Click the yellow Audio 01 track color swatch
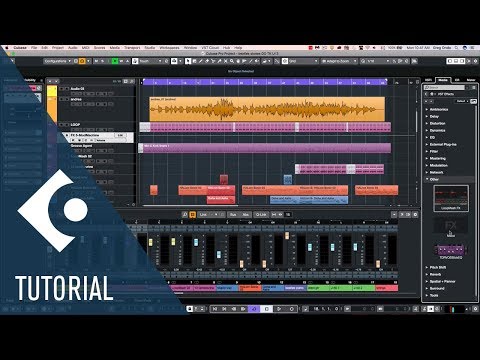The height and width of the screenshot is (360, 480). pyautogui.click(x=52, y=91)
